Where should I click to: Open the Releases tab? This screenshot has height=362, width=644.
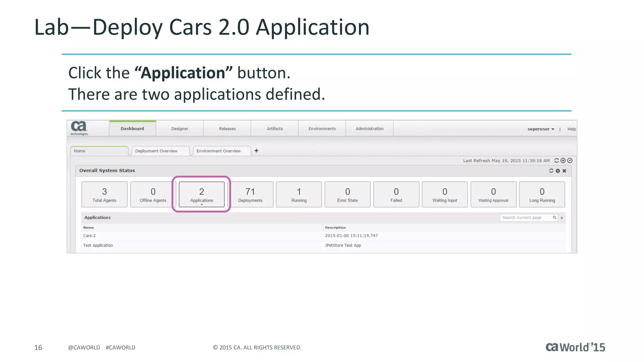(227, 129)
